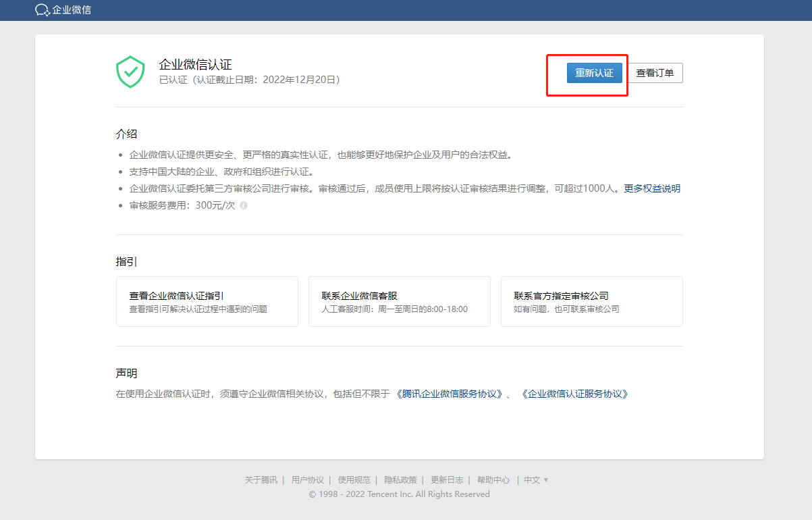Click the green verified shield icon
The height and width of the screenshot is (520, 812).
130,72
